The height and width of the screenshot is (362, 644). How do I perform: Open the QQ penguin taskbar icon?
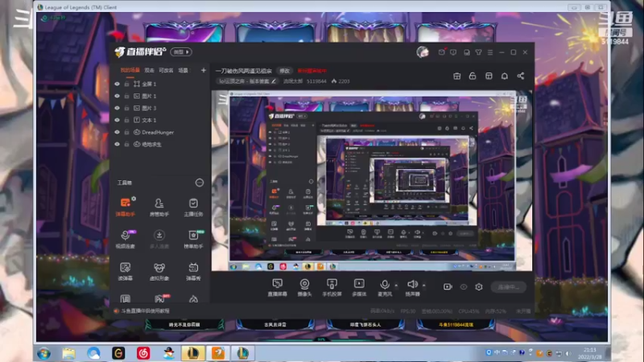click(x=168, y=353)
